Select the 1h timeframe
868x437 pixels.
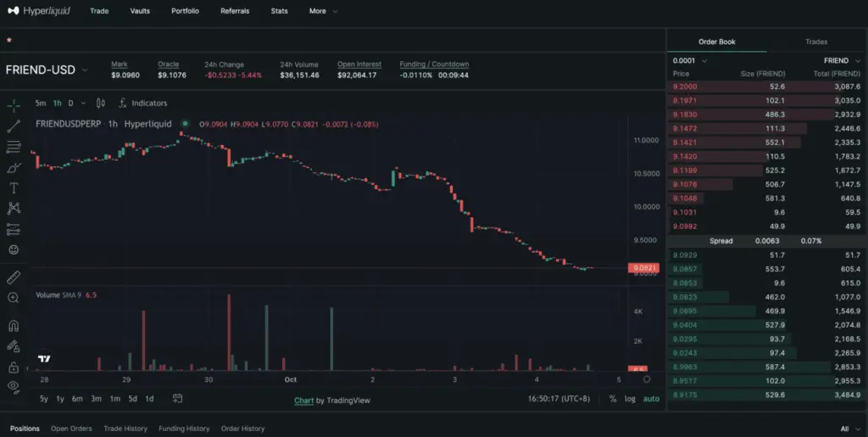[x=57, y=103]
